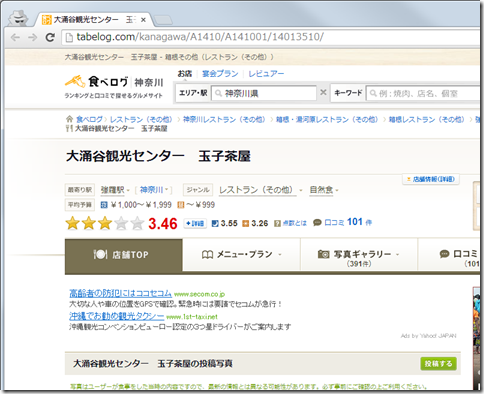Expand 写真ギャラリー tab dropdown arrow
The width and height of the screenshot is (484, 394).
coord(397,255)
